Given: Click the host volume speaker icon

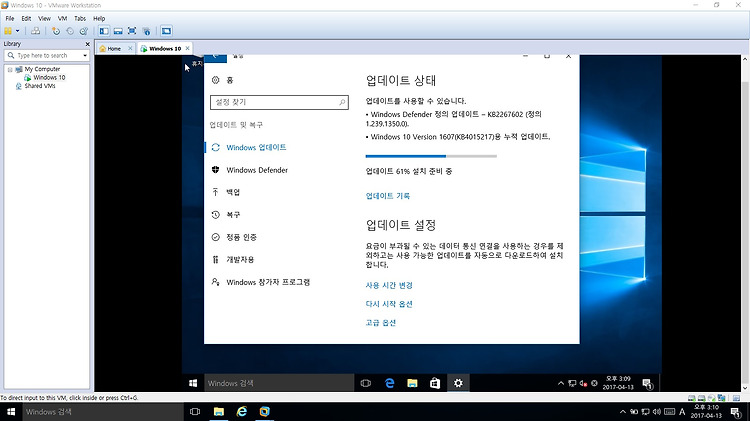Looking at the screenshot, I should 657,411.
